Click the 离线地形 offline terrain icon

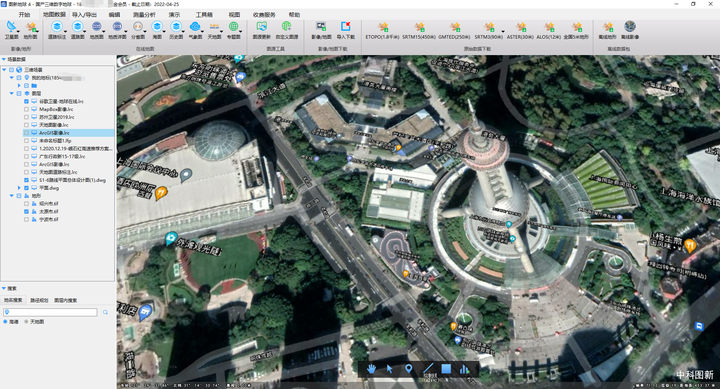(x=608, y=27)
